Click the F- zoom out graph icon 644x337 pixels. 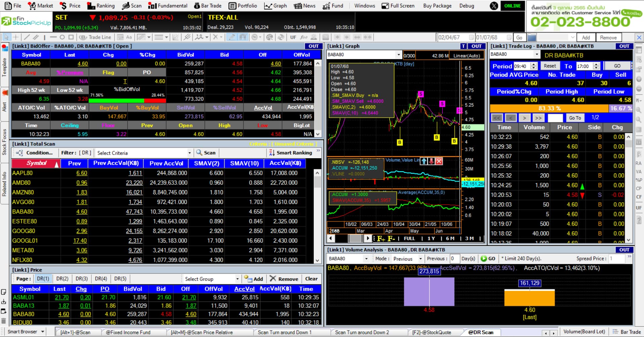coord(391,239)
